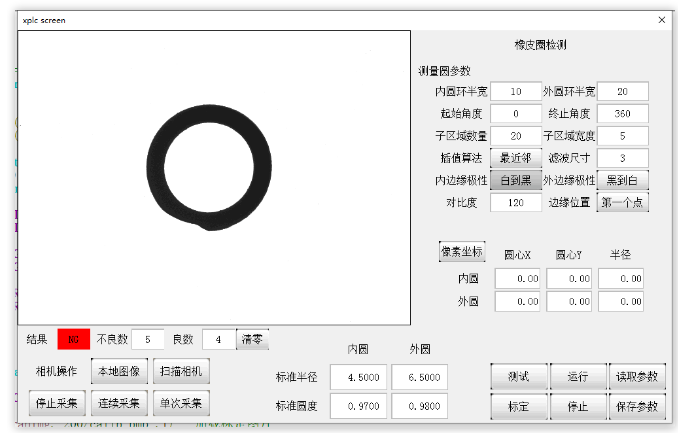This screenshot has width=678, height=433.
Task: Toggle the 像素坐标 button
Action: coord(462,252)
